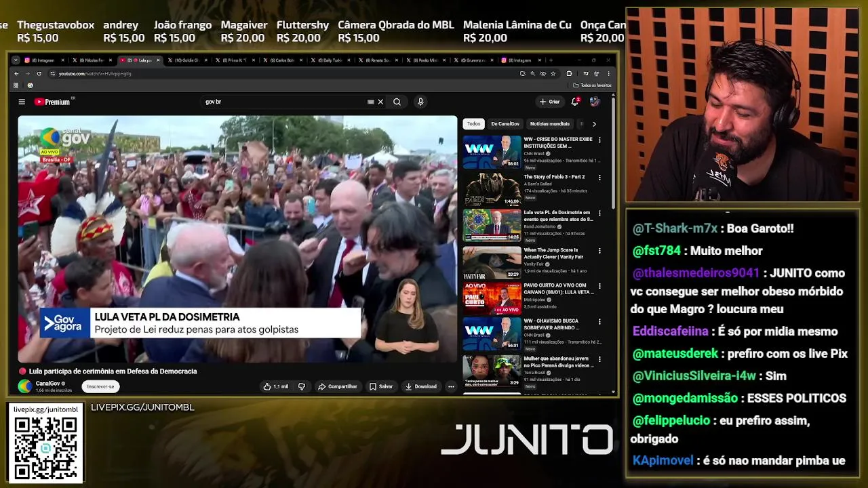Bookmark this page with the star icon
The image size is (868, 488).
(x=553, y=73)
